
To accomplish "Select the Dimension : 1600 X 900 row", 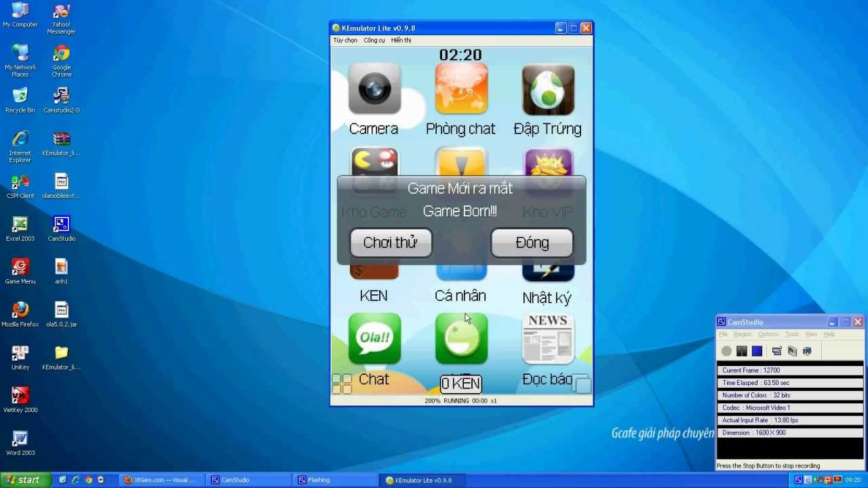I will 790,433.
